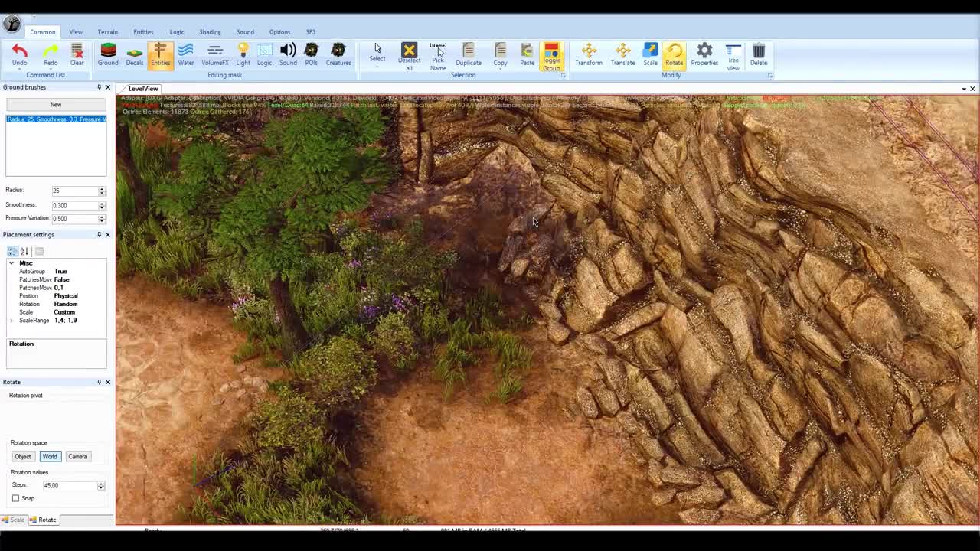Set rotation space to World
The height and width of the screenshot is (551, 980).
[x=50, y=456]
